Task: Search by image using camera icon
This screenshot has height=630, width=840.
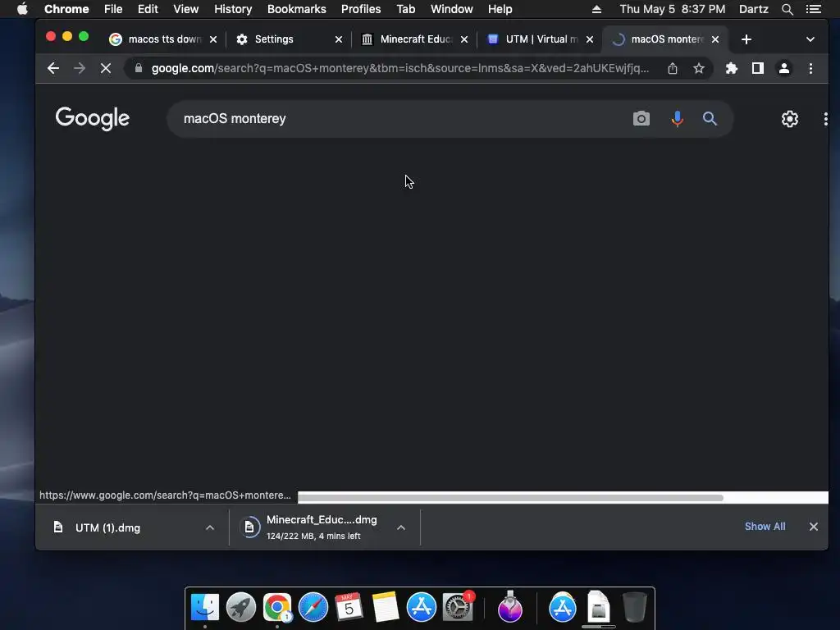Action: pyautogui.click(x=641, y=118)
